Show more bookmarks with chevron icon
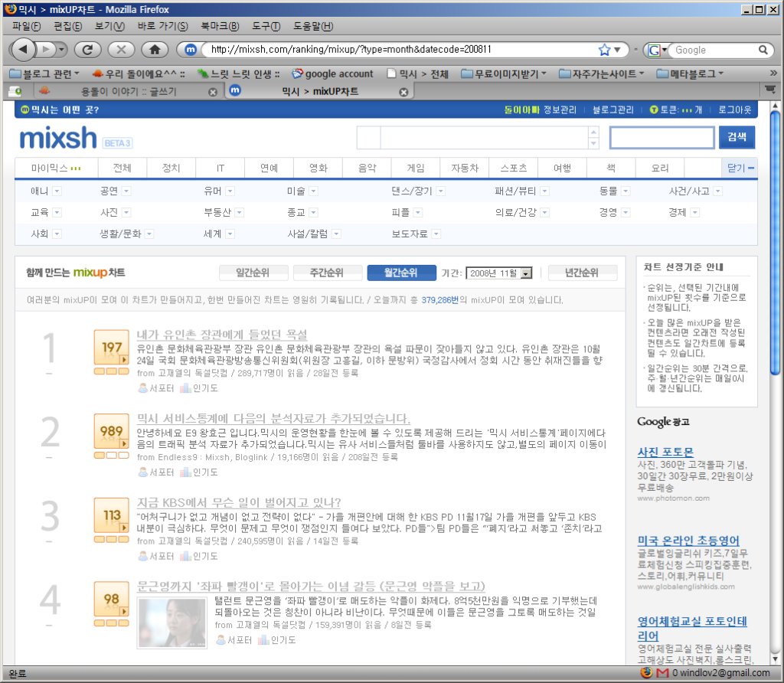This screenshot has height=683, width=784. [x=773, y=73]
